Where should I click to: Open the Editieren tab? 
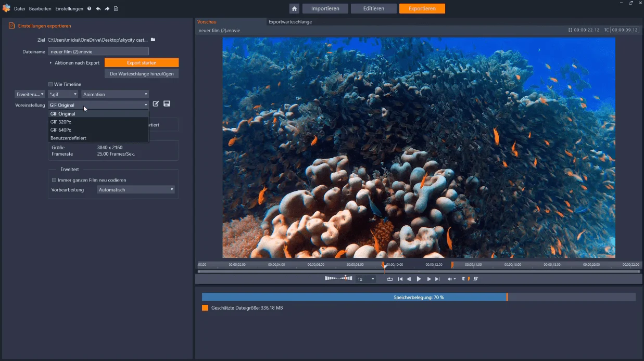pos(374,9)
